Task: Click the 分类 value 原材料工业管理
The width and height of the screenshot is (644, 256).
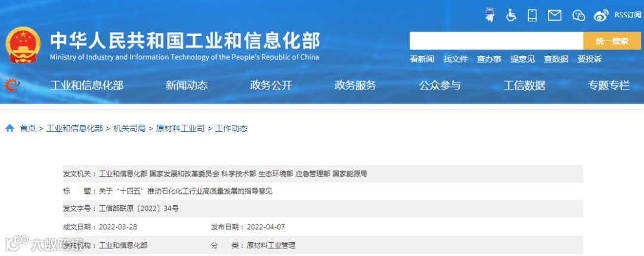Action: (x=271, y=246)
